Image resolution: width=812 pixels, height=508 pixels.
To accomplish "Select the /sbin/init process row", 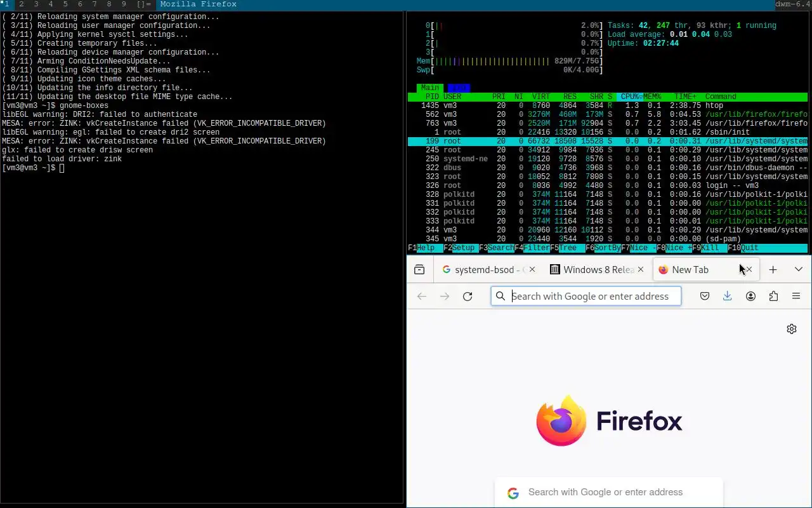I will (x=608, y=132).
